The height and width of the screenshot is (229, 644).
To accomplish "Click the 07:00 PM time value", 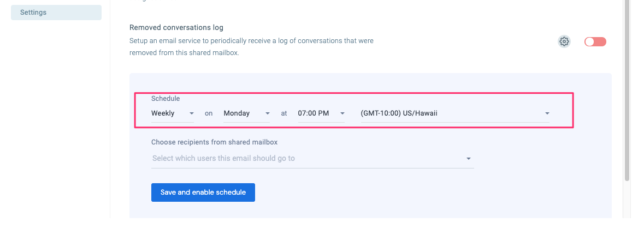I will (x=314, y=113).
